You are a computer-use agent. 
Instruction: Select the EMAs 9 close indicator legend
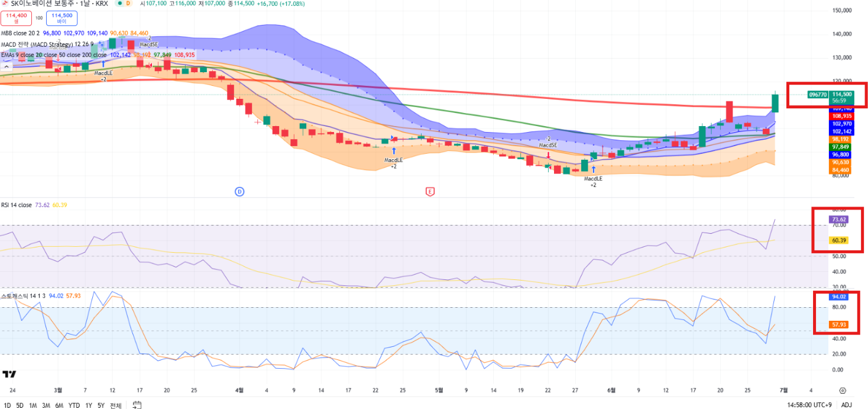click(x=53, y=54)
